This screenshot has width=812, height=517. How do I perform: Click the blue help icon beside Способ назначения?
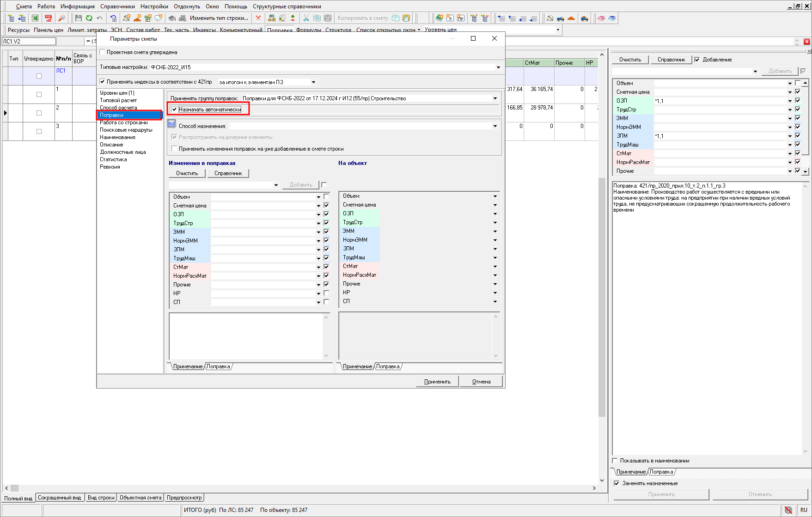pyautogui.click(x=171, y=124)
